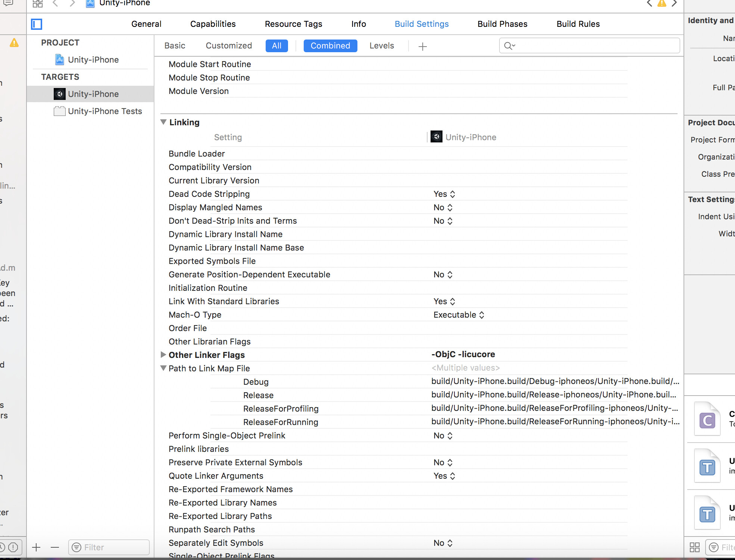Switch the settings filter to All
The image size is (735, 560).
tap(276, 46)
